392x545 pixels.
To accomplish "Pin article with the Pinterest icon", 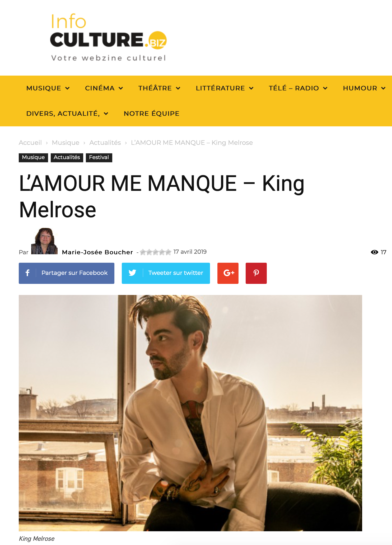I will coord(256,273).
